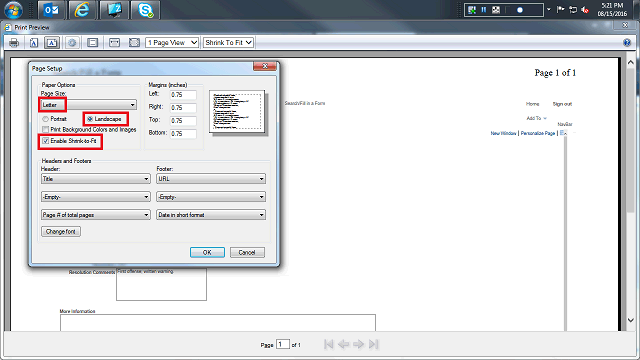Click the page number field at bottom
Viewport: 640px width, 360px height.
pyautogui.click(x=283, y=344)
